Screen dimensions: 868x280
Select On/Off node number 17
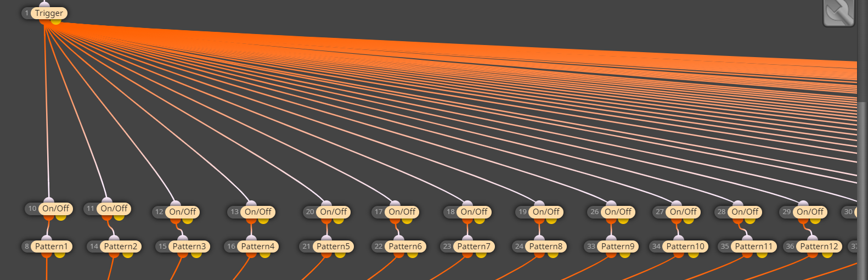402,212
